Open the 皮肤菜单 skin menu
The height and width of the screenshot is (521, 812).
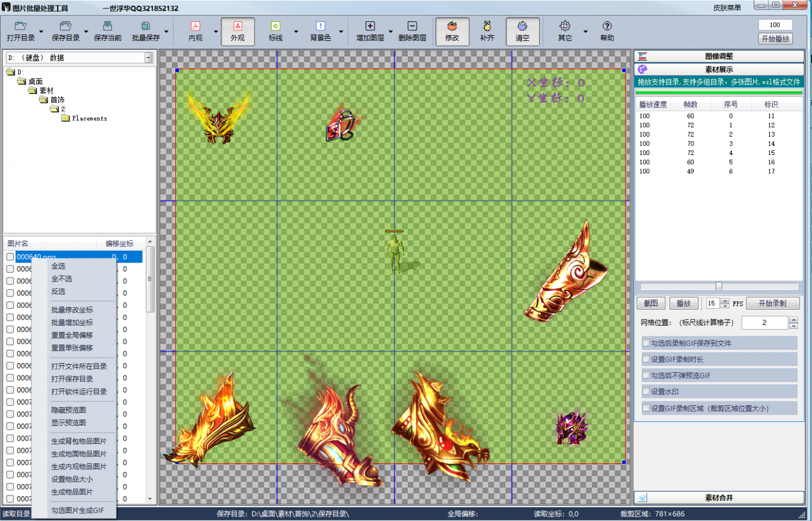pyautogui.click(x=727, y=8)
